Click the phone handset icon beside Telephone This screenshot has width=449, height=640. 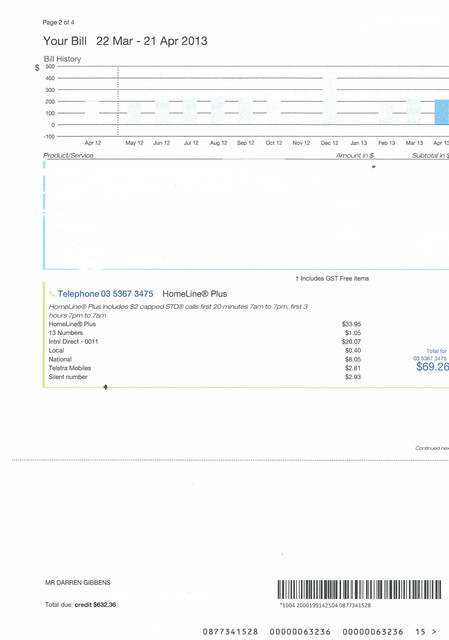pyautogui.click(x=52, y=293)
